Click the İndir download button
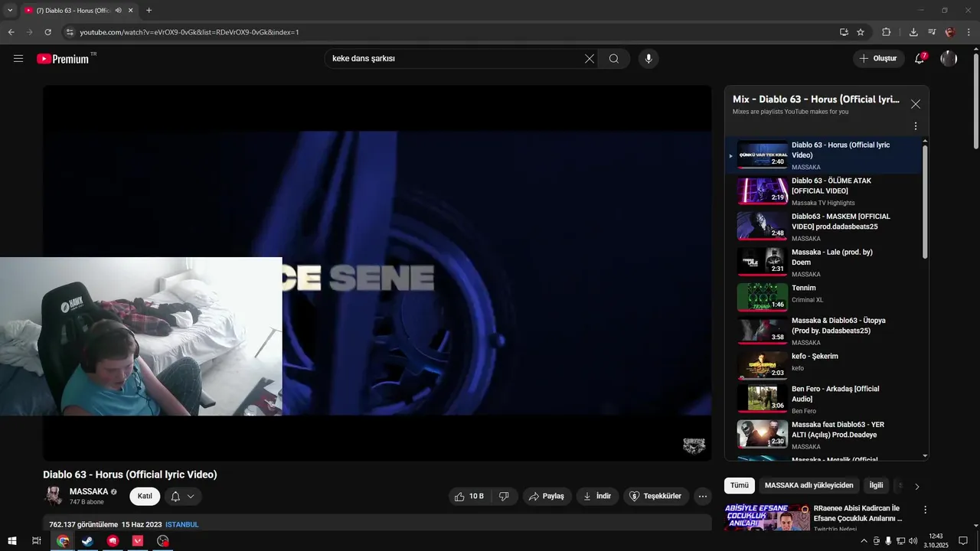The image size is (980, 551). tap(597, 497)
